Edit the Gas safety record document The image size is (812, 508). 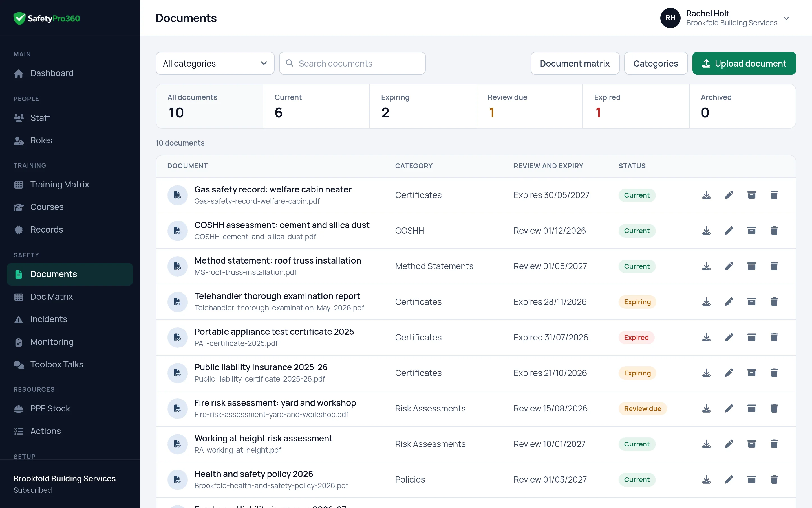(729, 195)
